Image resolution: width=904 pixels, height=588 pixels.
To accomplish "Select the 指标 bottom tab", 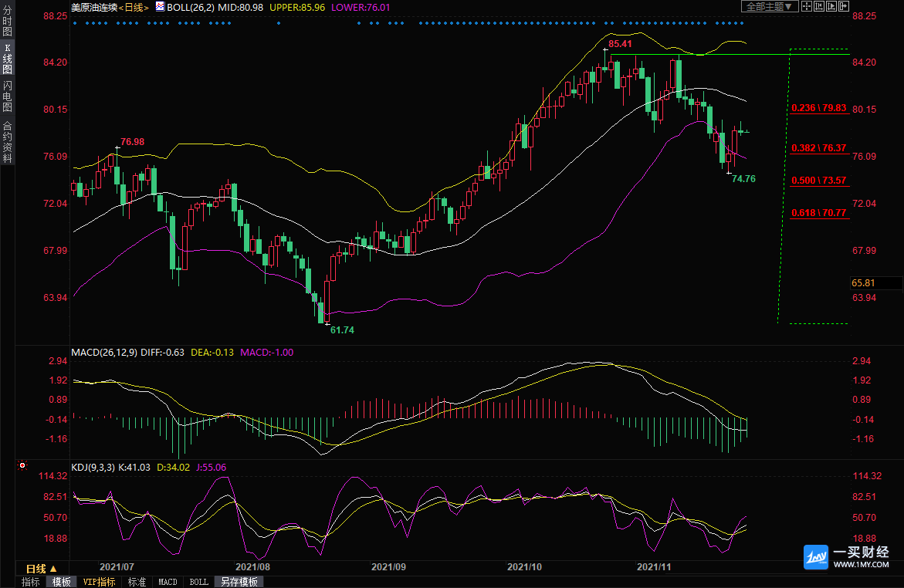I will 31,583.
